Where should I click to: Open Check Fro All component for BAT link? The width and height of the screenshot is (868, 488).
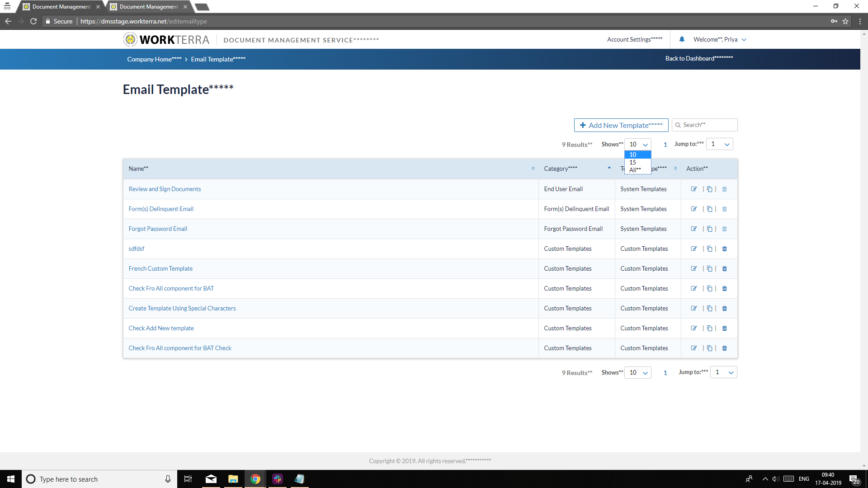pyautogui.click(x=171, y=289)
